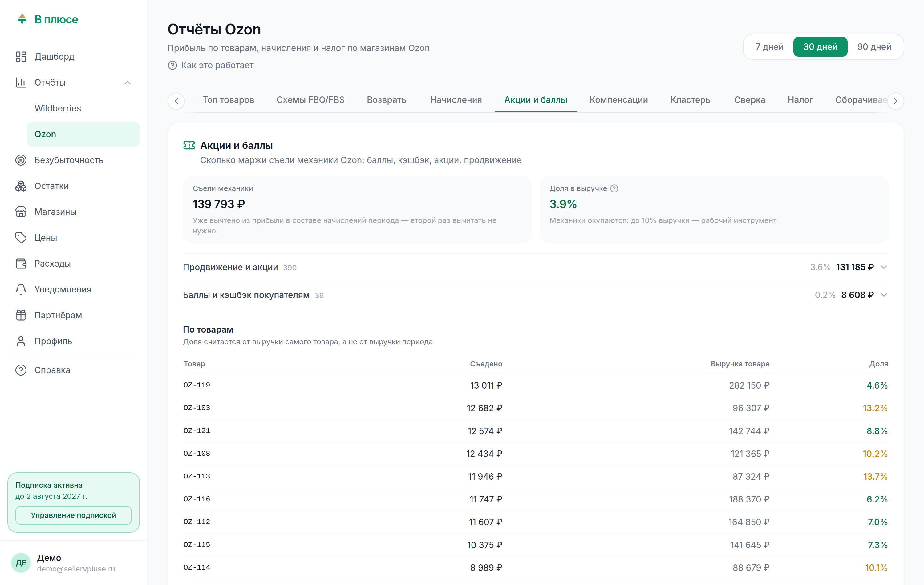Click product code OZ-108
The image size is (924, 585).
point(197,454)
